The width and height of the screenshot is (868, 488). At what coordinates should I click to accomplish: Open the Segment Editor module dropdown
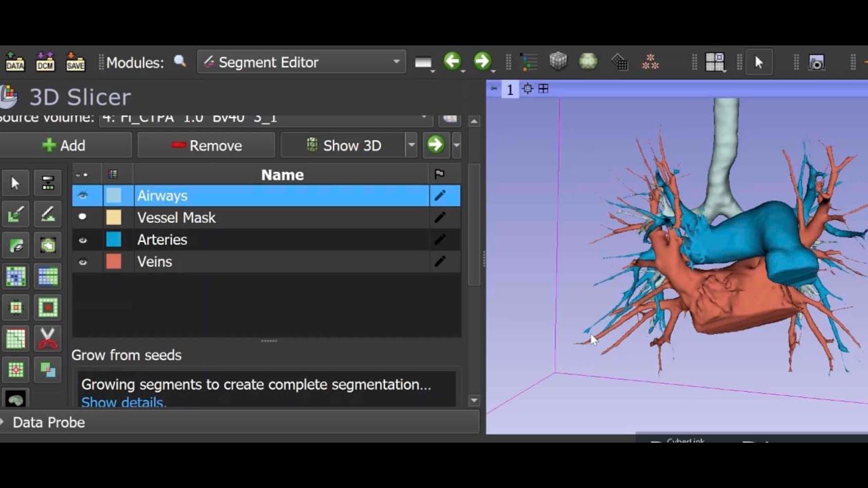(x=302, y=62)
